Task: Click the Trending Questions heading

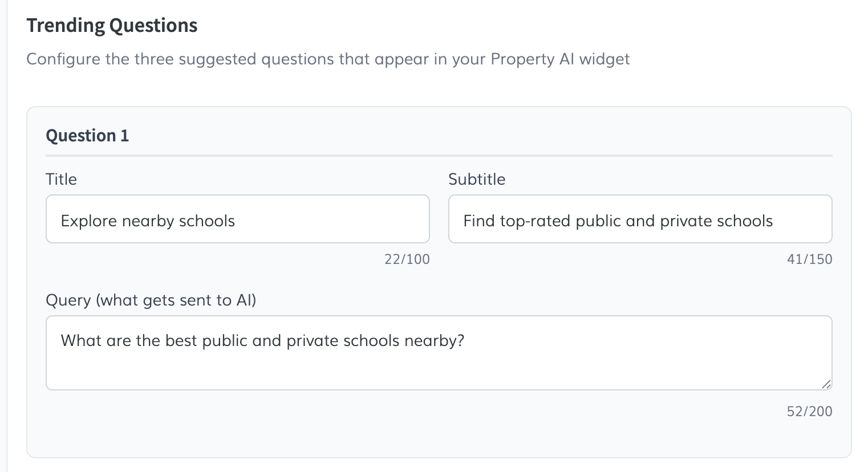Action: [x=112, y=26]
